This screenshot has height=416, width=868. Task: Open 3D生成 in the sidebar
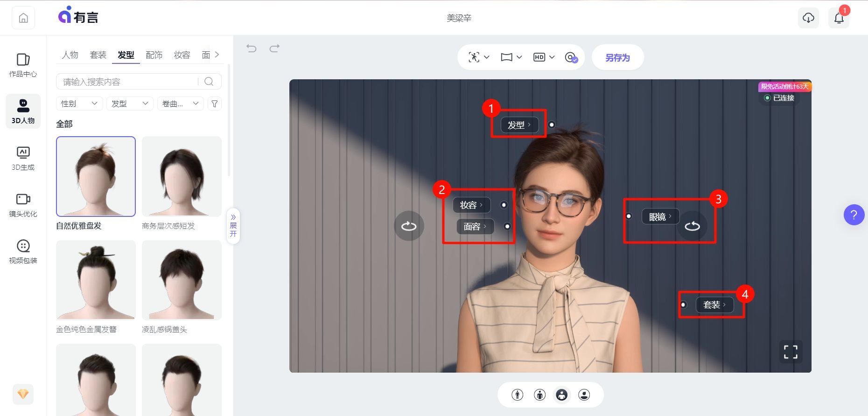click(23, 158)
